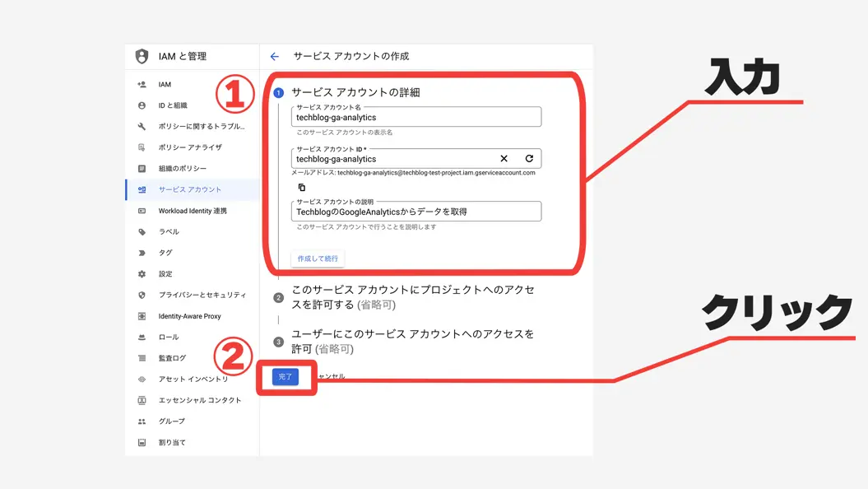
Task: Click the Workload Identity 連携 icon
Action: tap(142, 211)
